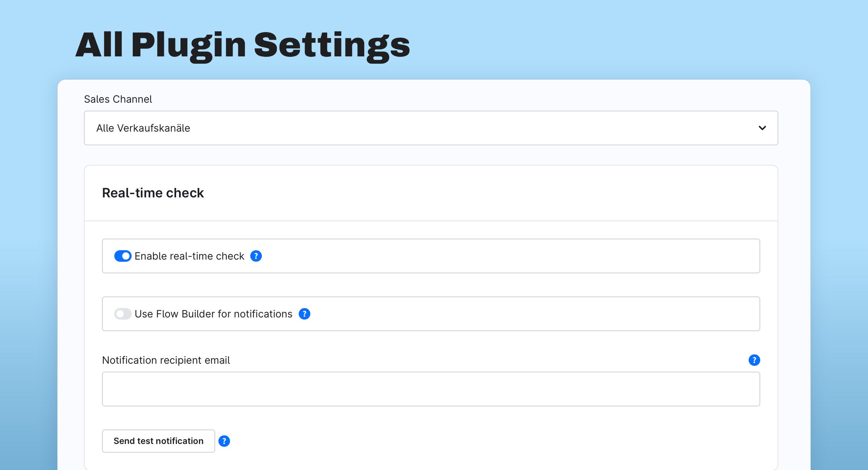Send test notification
This screenshot has width=868, height=470.
pos(158,441)
